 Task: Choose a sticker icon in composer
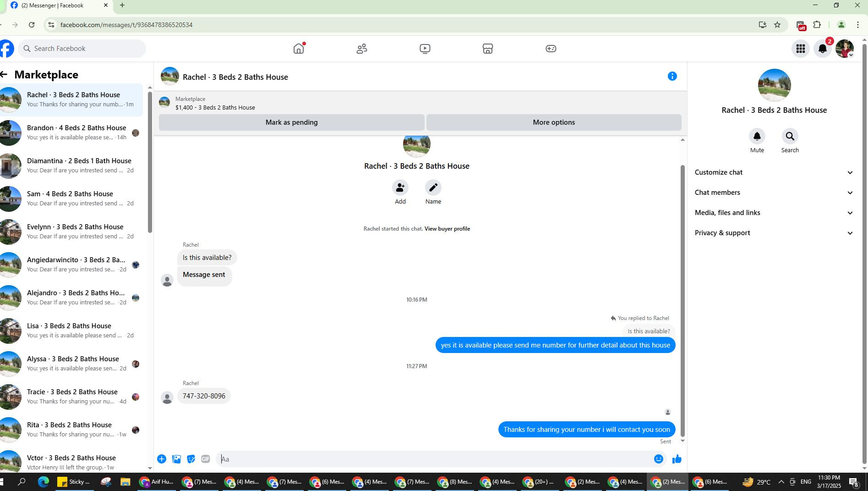[191, 459]
